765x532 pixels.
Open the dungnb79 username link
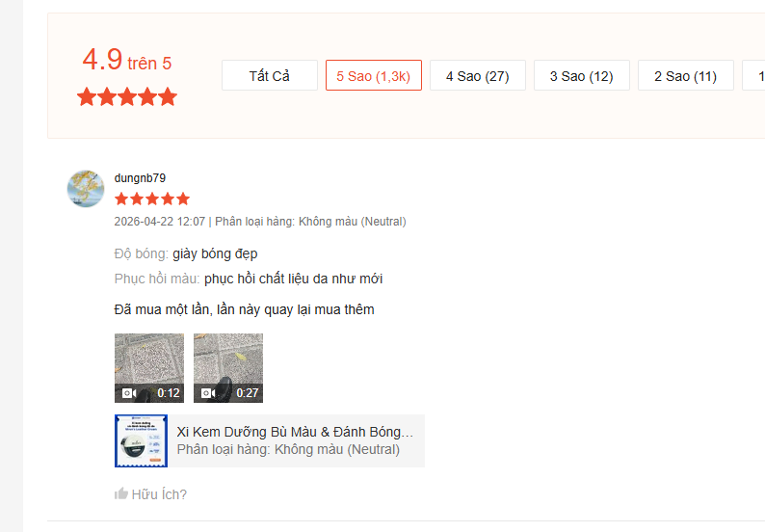coord(140,178)
